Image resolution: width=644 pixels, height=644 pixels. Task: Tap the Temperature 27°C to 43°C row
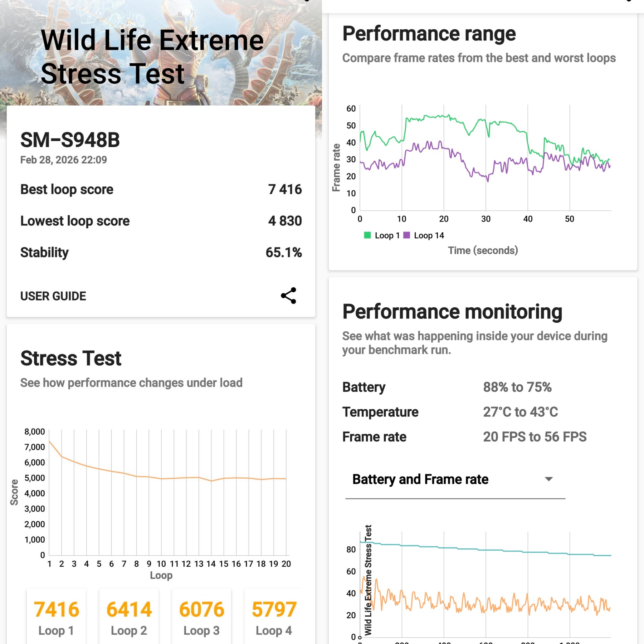click(x=450, y=412)
